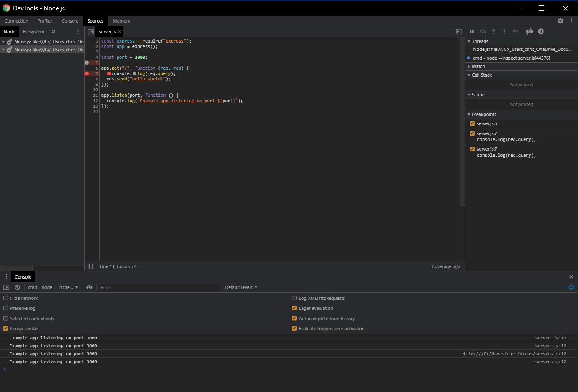
Task: Open the console context selector dropdown
Action: tap(53, 287)
